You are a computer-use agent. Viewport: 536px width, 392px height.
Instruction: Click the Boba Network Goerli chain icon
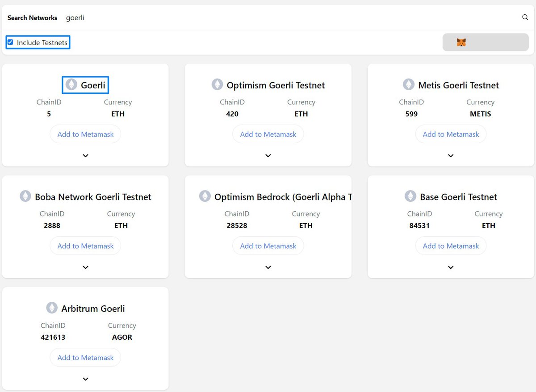pyautogui.click(x=25, y=196)
